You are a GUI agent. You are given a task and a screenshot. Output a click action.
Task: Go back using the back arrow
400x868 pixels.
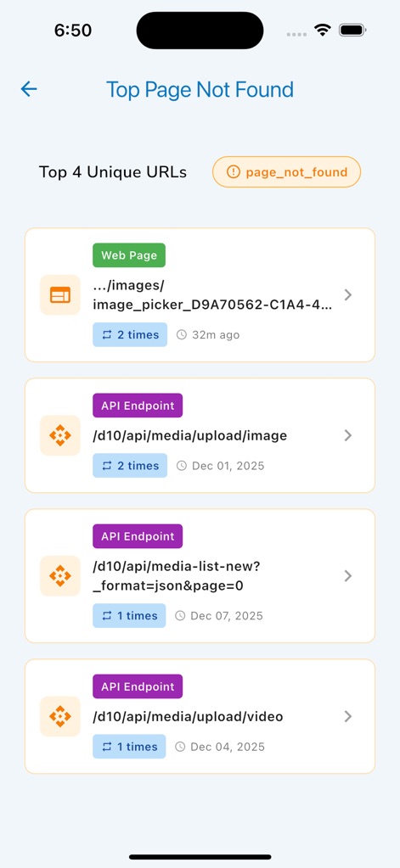tap(29, 89)
